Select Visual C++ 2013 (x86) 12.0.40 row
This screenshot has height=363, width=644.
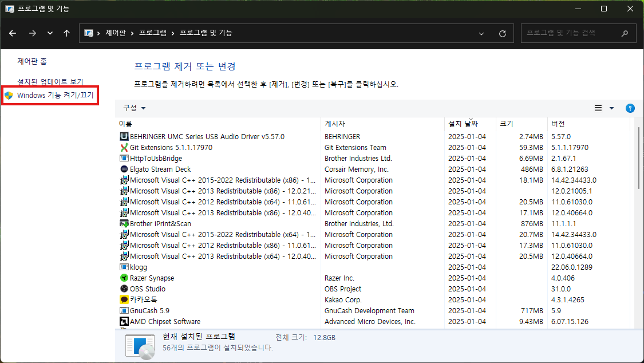[373, 213]
